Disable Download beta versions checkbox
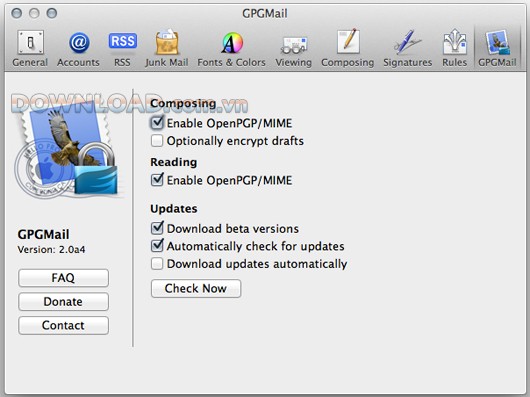Viewport: 530px width, 397px height. point(157,228)
